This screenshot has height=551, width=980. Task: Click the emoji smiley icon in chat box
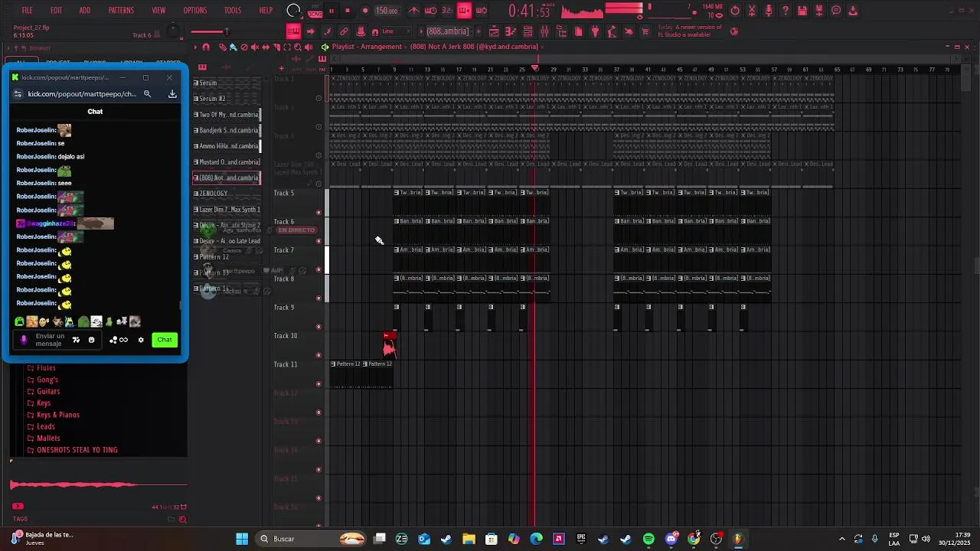point(92,340)
